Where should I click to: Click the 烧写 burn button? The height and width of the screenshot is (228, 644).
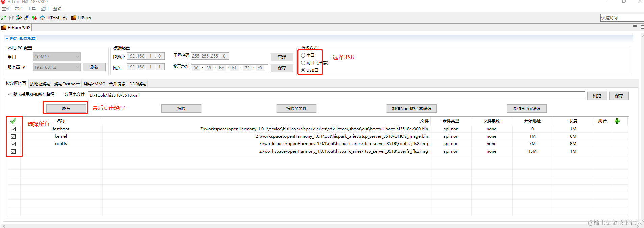(66, 108)
